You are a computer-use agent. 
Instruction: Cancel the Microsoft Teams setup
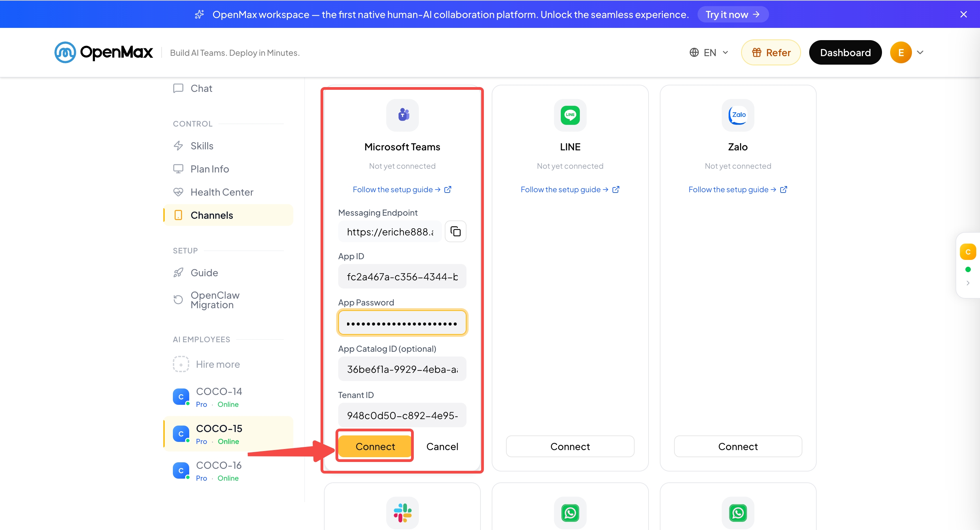(x=442, y=446)
